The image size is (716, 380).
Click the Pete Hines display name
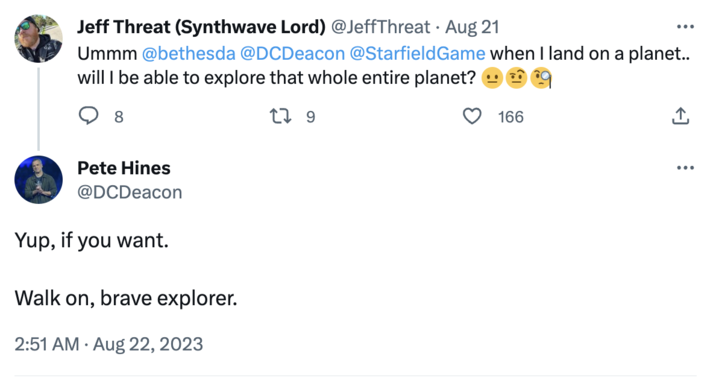pos(124,168)
